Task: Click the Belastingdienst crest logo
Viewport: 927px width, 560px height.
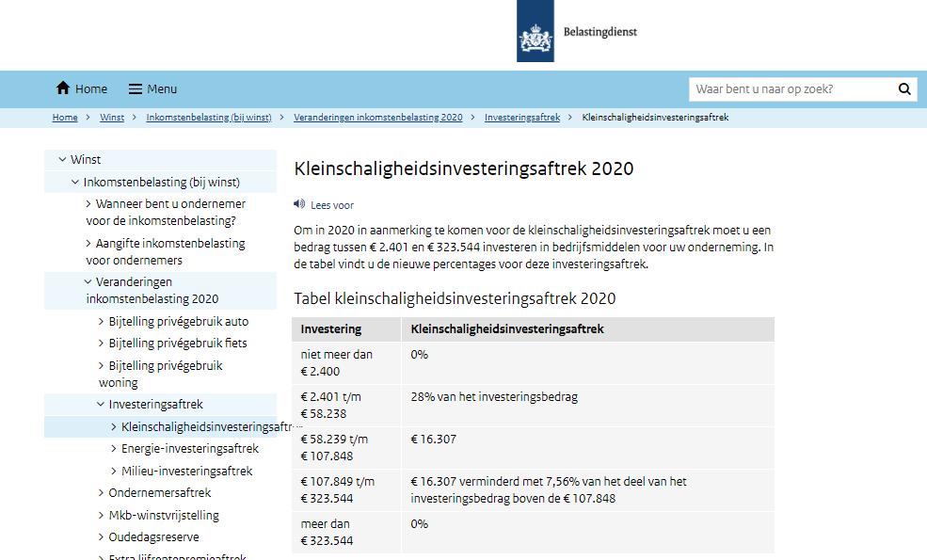Action: (x=535, y=31)
